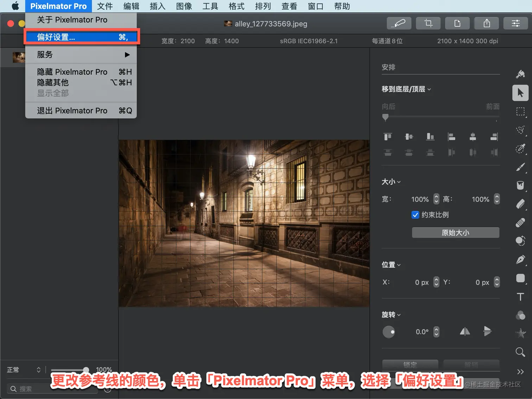Collapse the 旋转 section
This screenshot has height=399, width=532.
(x=391, y=315)
